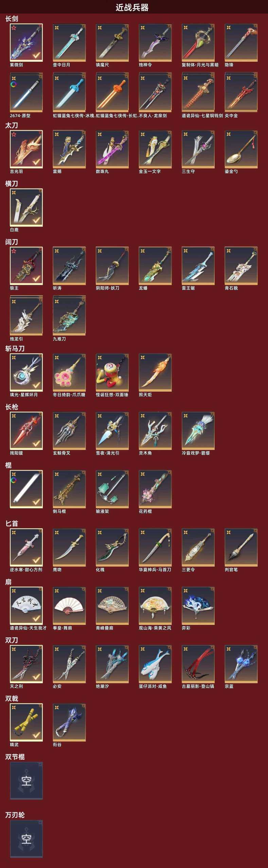Select the 鎏金勺 golden spoon katana
Viewport: 268px width, 868px height.
click(241, 150)
